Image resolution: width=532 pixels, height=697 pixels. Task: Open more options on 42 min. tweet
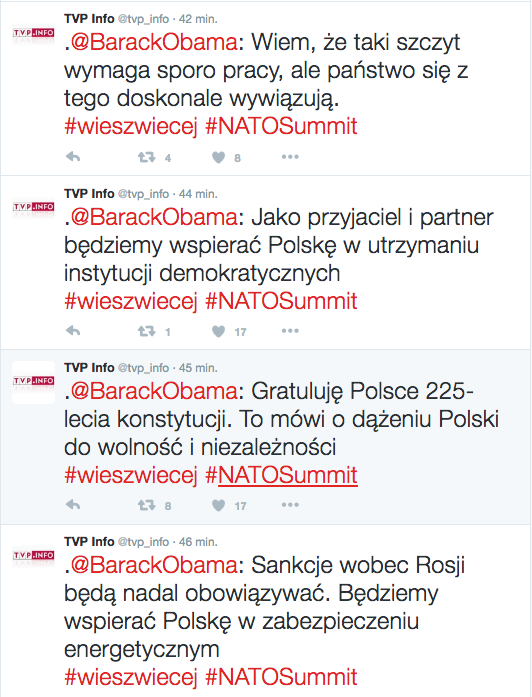click(290, 157)
